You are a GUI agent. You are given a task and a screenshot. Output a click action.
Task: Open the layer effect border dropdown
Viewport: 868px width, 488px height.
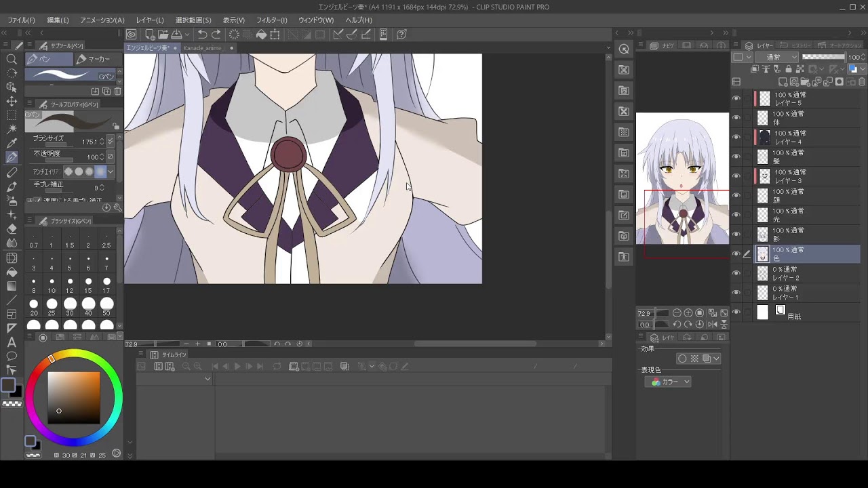[x=716, y=359]
